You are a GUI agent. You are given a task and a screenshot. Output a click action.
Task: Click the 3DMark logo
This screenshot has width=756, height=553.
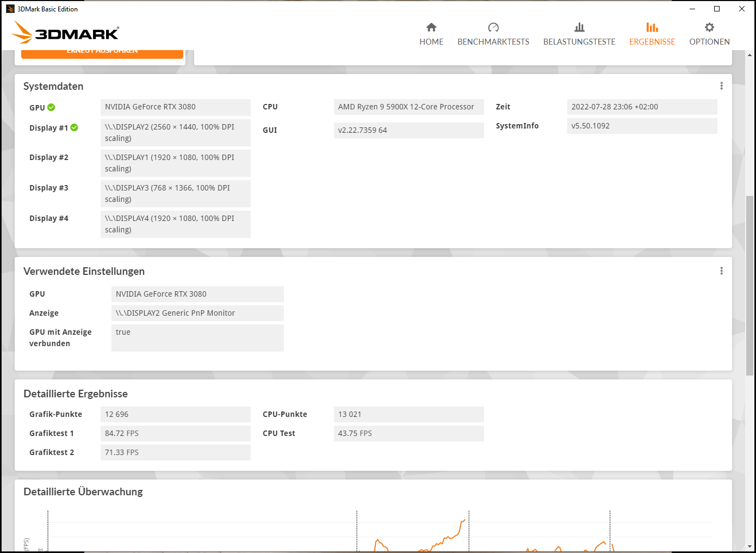coord(65,33)
